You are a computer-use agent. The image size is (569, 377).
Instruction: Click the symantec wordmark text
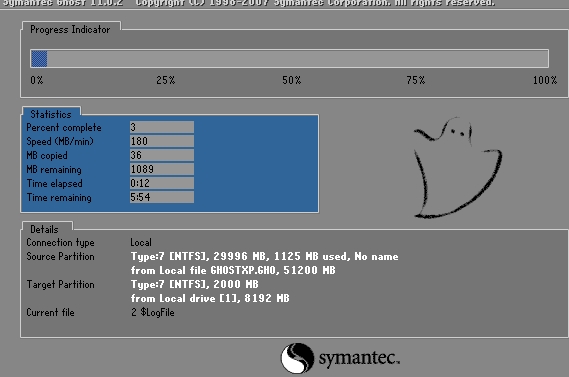tap(359, 358)
